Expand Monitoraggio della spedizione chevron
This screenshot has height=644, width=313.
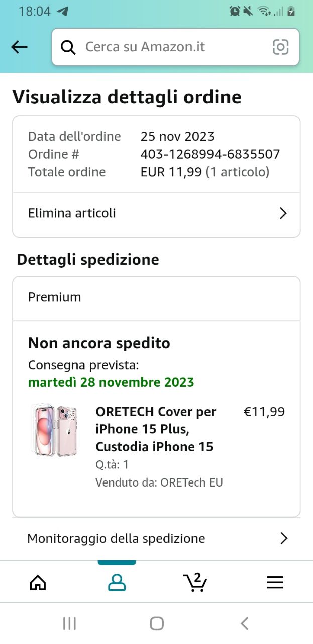click(x=284, y=539)
